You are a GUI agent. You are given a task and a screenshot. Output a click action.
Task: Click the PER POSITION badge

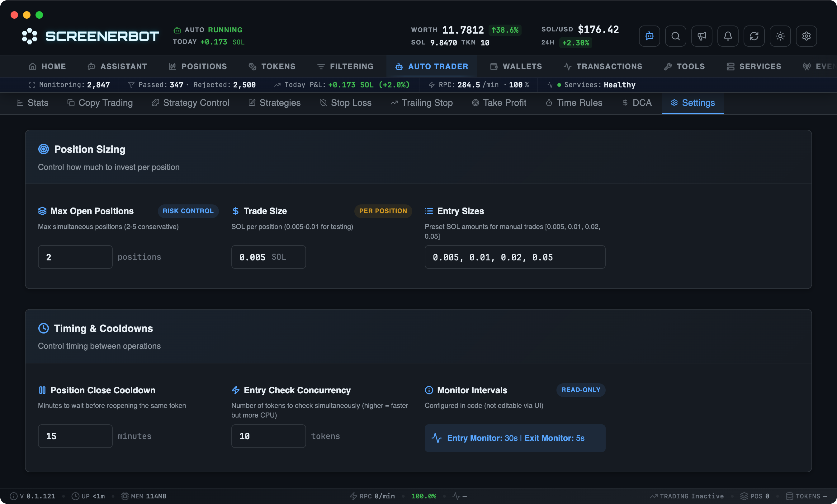pyautogui.click(x=383, y=211)
